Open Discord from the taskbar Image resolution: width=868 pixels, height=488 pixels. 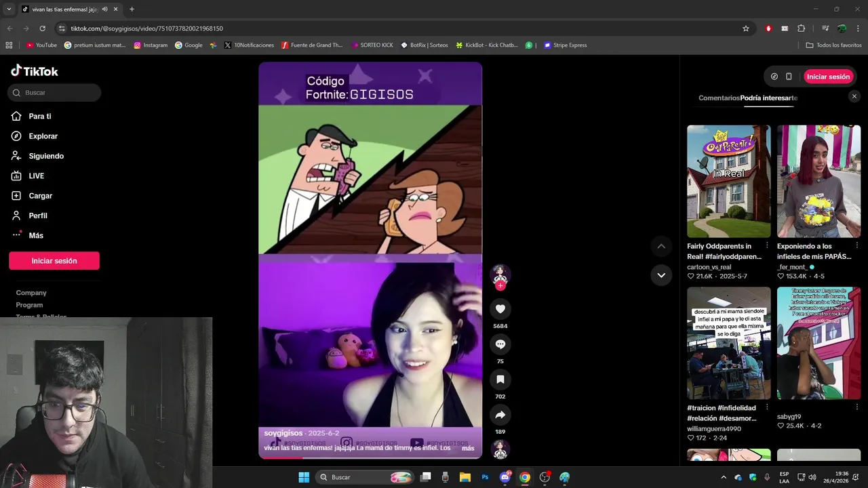point(505,477)
